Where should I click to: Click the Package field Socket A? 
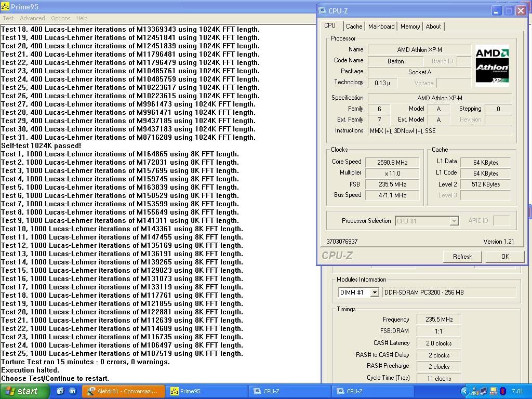coord(419,72)
